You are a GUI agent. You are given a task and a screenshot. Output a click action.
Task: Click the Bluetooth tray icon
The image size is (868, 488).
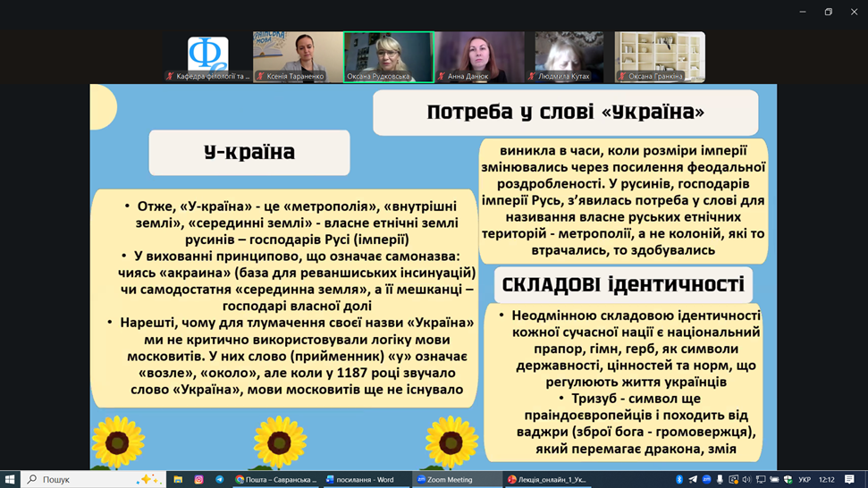(679, 480)
